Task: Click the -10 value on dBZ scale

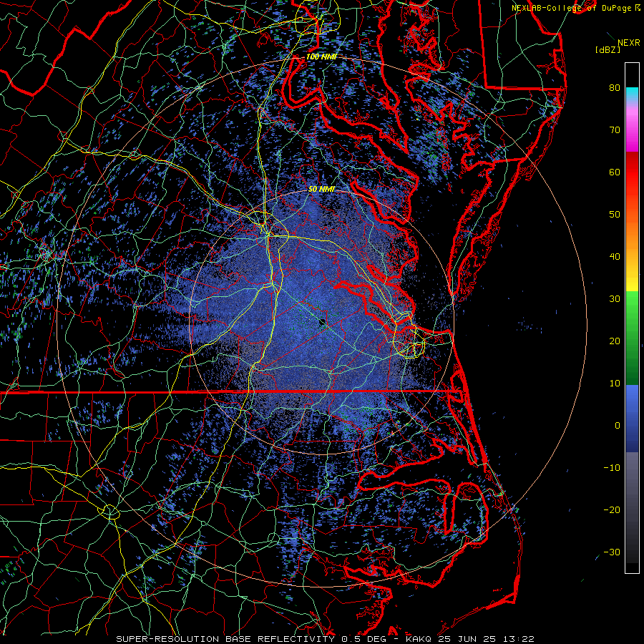Action: pyautogui.click(x=612, y=468)
